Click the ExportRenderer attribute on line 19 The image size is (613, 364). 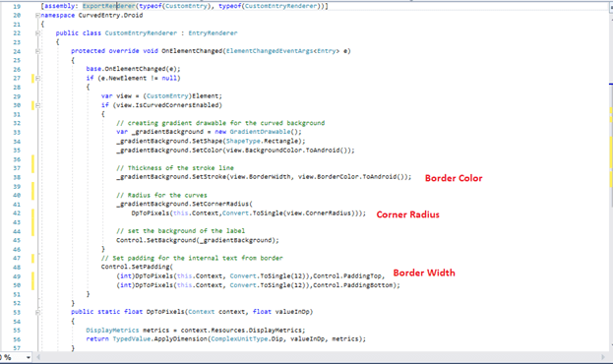tap(108, 6)
